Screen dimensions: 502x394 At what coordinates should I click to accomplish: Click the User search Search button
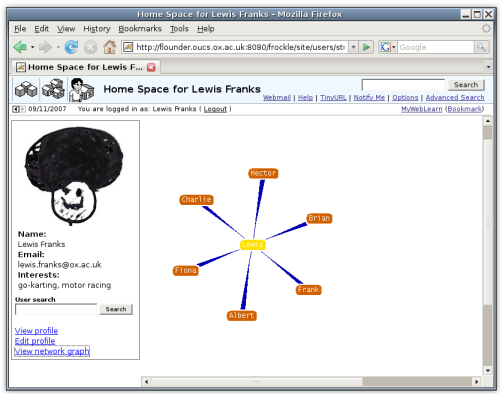116,309
